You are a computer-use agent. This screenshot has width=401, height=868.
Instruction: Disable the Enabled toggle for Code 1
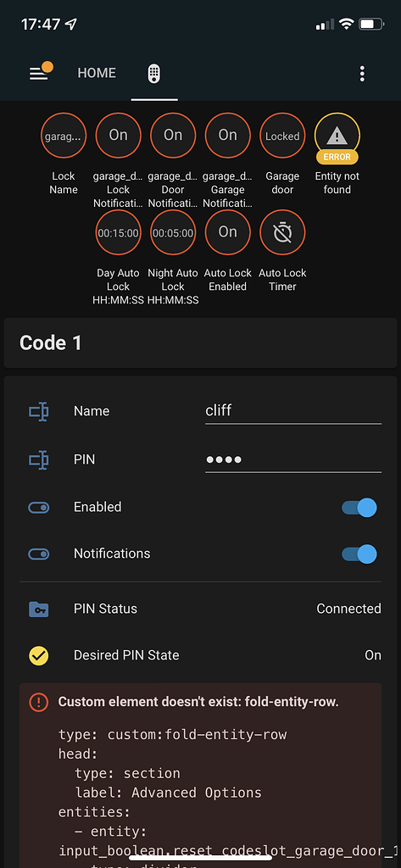tap(359, 507)
